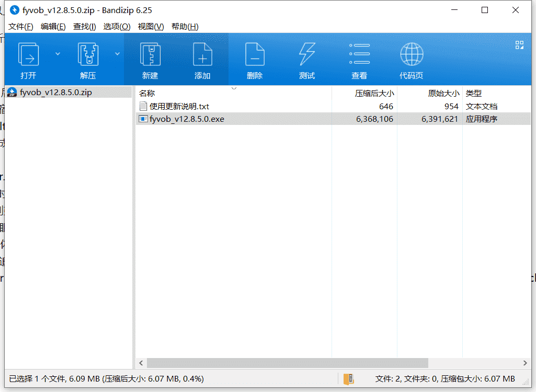This screenshot has height=392, width=536.
Task: Expand the dropdown arrow next to 打开
Action: (x=58, y=54)
